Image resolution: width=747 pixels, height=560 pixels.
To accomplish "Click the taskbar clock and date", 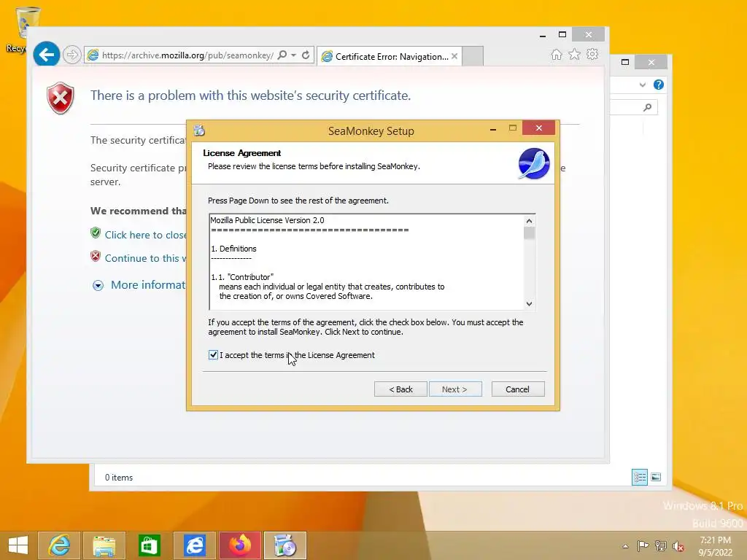I will click(715, 546).
